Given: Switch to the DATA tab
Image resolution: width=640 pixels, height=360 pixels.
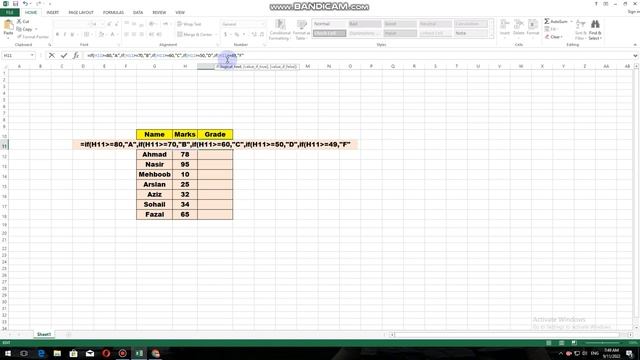Looking at the screenshot, I should pos(138,12).
